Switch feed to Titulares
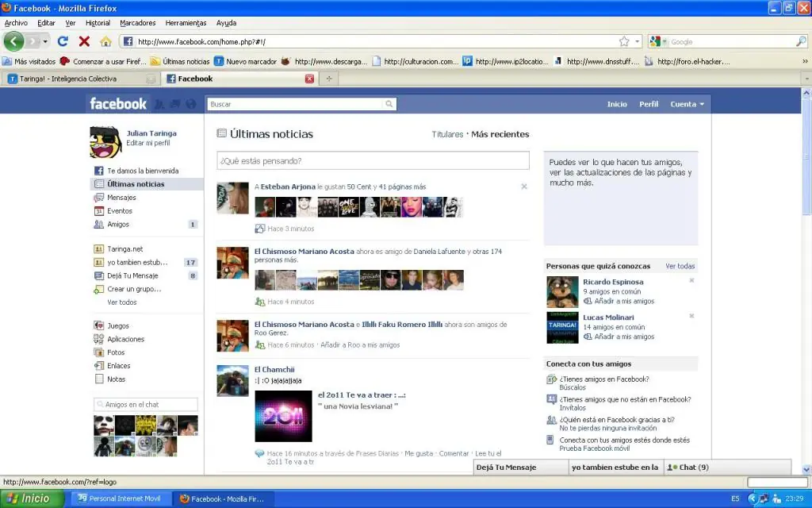Screen dimensions: 812x508 tap(447, 134)
